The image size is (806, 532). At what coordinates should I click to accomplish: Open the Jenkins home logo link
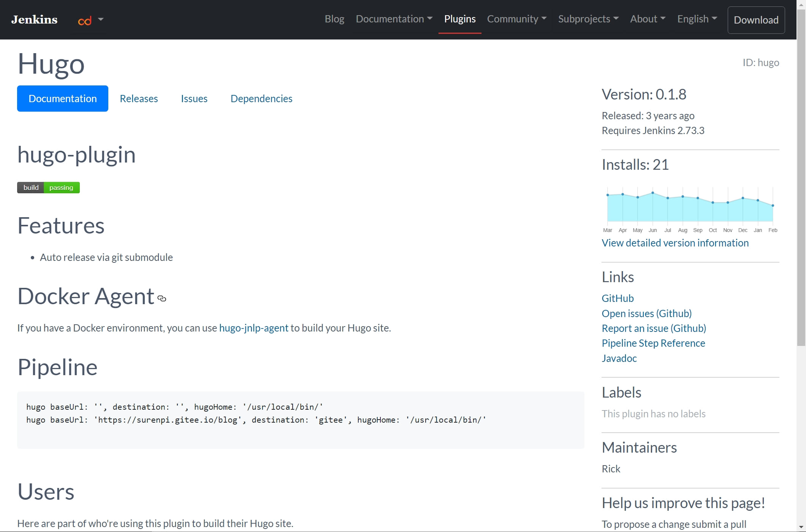(34, 19)
